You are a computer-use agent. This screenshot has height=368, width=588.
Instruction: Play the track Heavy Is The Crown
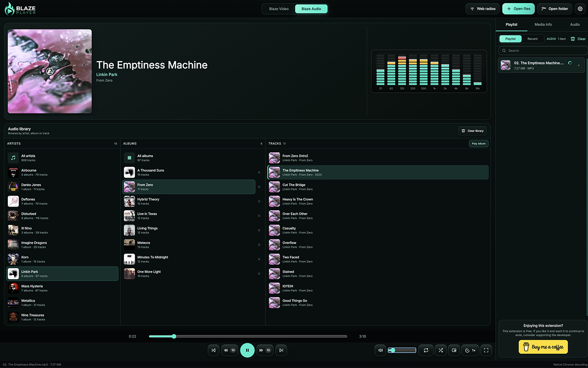(378, 201)
